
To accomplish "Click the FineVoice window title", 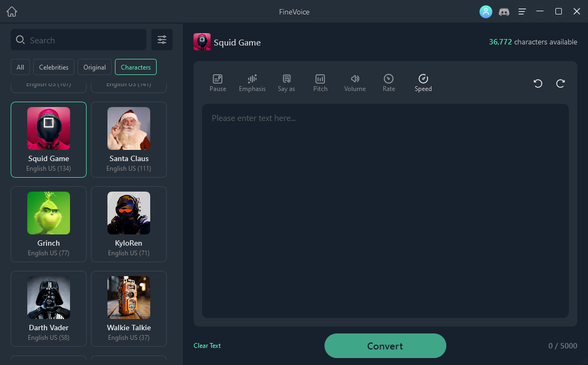I will coord(294,12).
